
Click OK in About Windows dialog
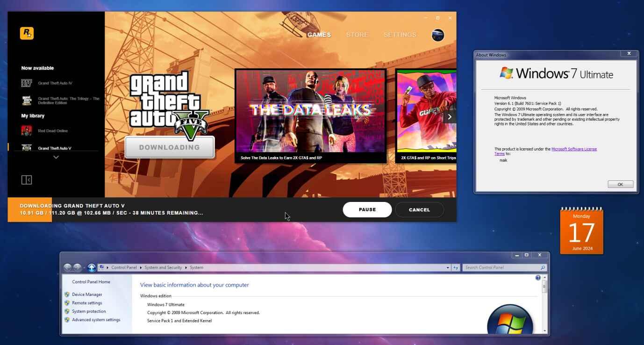pyautogui.click(x=620, y=184)
